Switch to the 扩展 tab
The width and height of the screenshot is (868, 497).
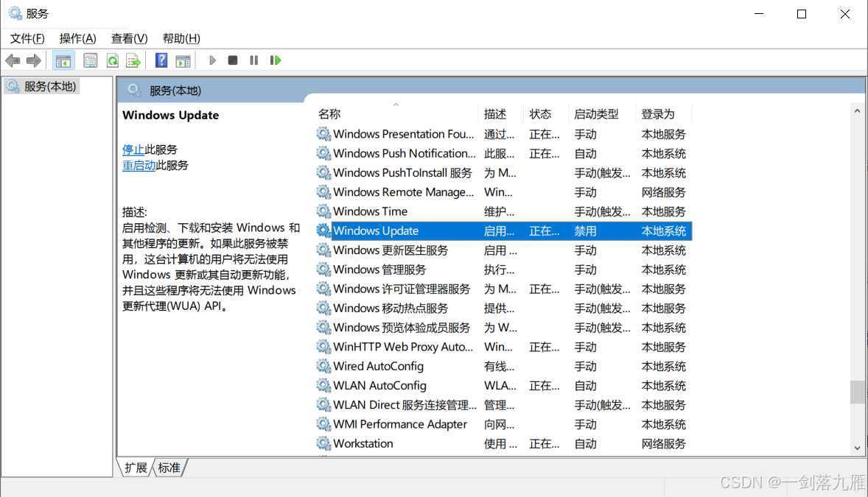coord(136,468)
